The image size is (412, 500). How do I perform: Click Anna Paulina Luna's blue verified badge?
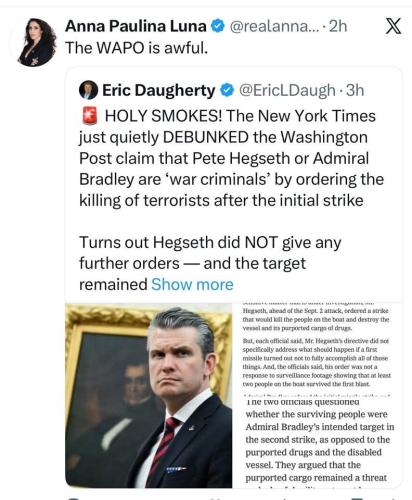[x=218, y=26]
